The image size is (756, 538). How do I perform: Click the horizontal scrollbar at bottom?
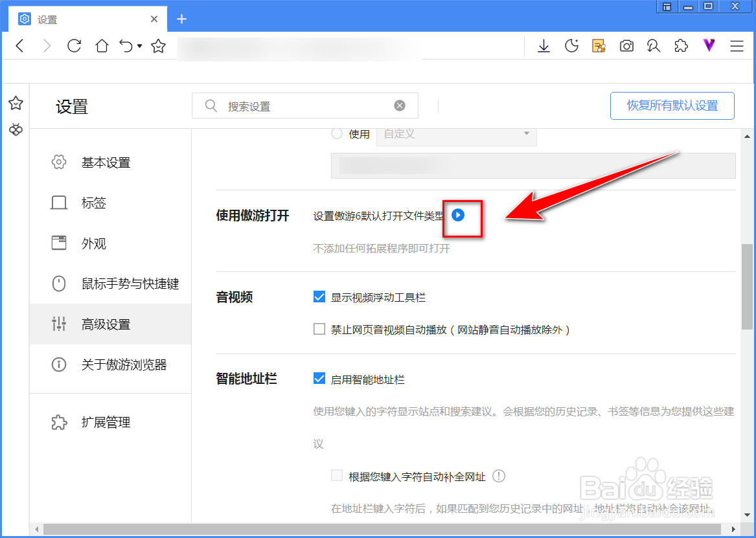tap(382, 530)
